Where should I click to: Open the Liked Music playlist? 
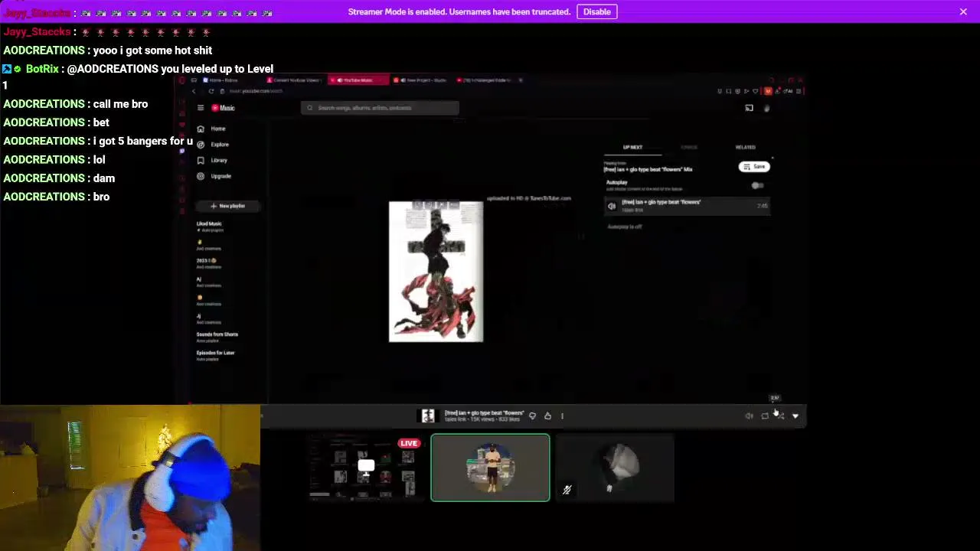tap(209, 226)
